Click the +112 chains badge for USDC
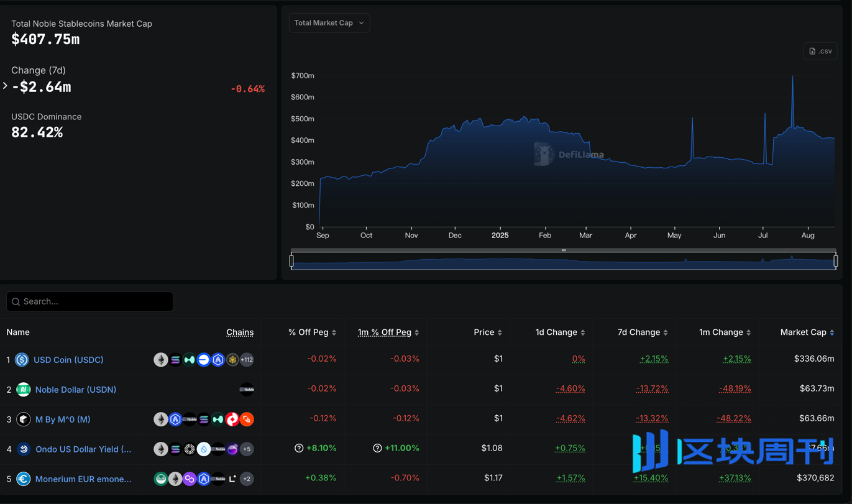The image size is (852, 504). 247,360
